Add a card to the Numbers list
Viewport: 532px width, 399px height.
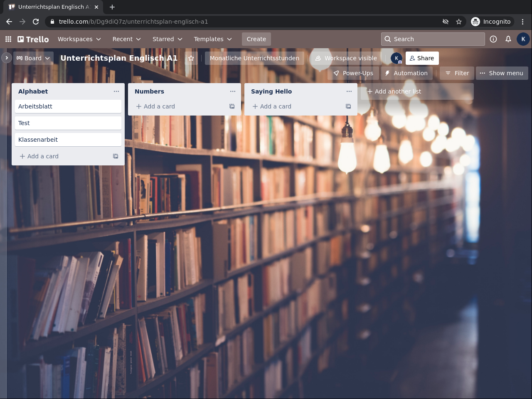point(178,106)
